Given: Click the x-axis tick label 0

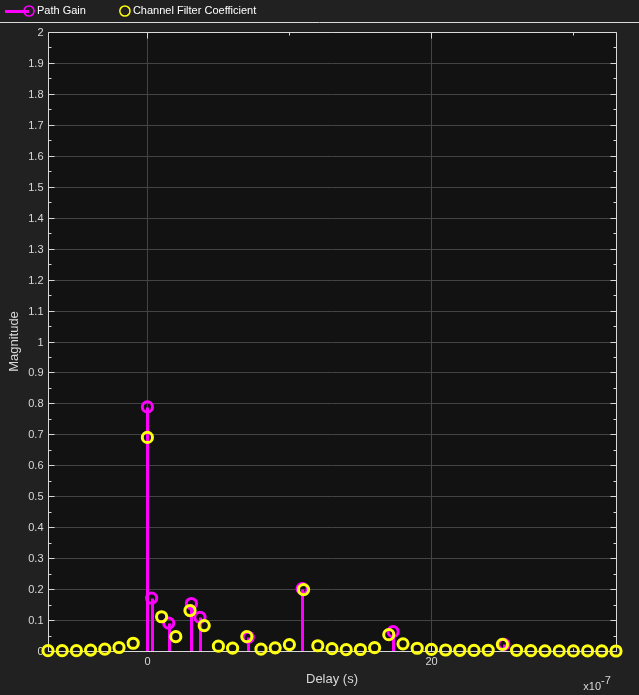Looking at the screenshot, I should (148, 661).
